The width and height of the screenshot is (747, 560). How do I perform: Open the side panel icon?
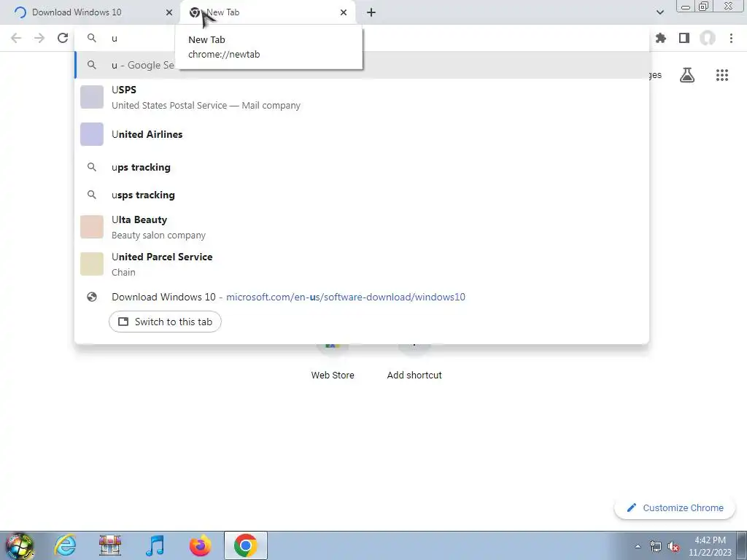pyautogui.click(x=684, y=38)
